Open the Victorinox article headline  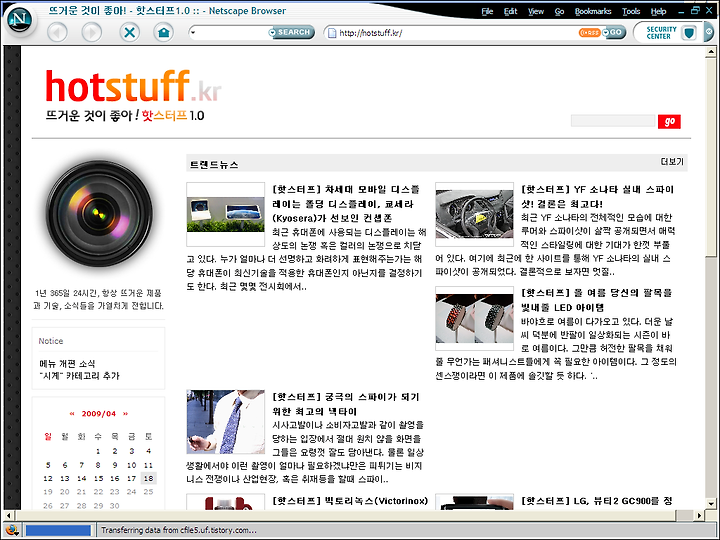350,501
